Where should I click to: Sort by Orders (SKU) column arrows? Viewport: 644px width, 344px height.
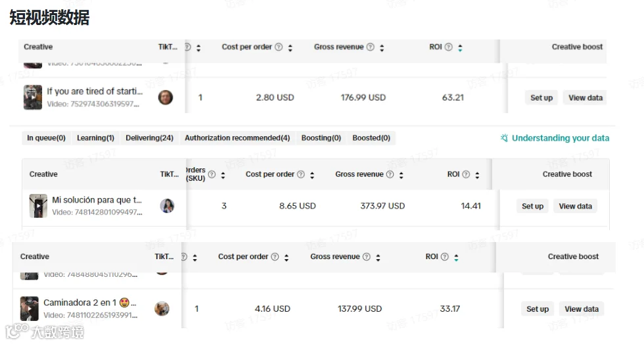[223, 175]
